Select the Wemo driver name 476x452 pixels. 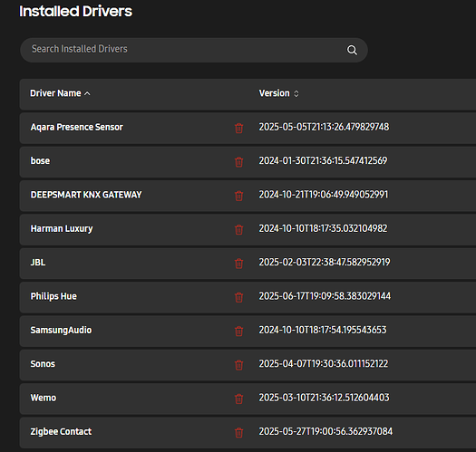click(x=44, y=398)
